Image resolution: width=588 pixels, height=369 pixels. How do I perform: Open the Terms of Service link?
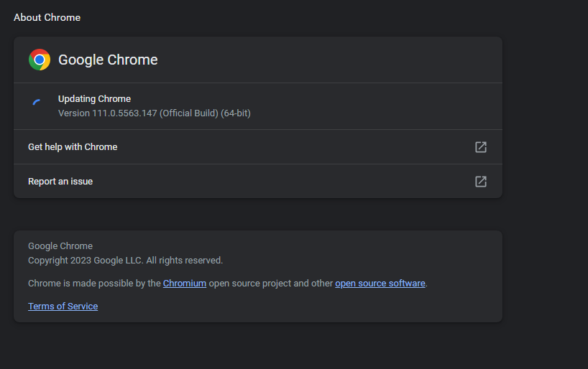click(63, 307)
